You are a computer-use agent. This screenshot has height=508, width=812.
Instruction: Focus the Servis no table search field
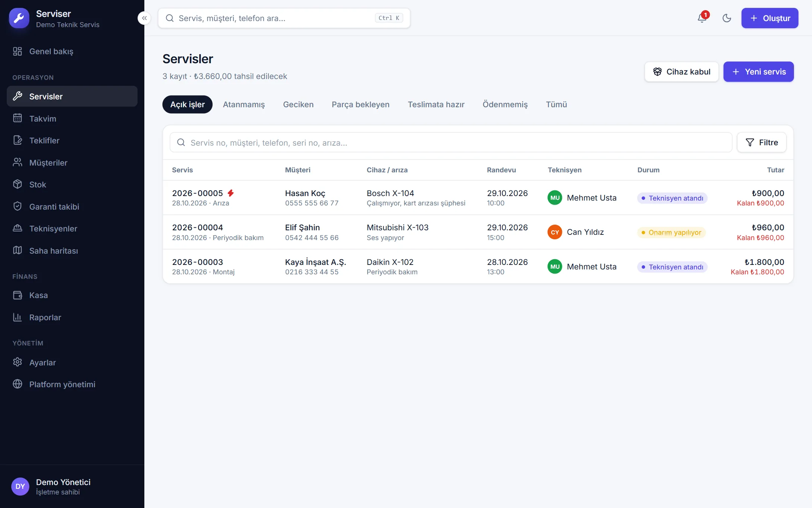pyautogui.click(x=451, y=142)
